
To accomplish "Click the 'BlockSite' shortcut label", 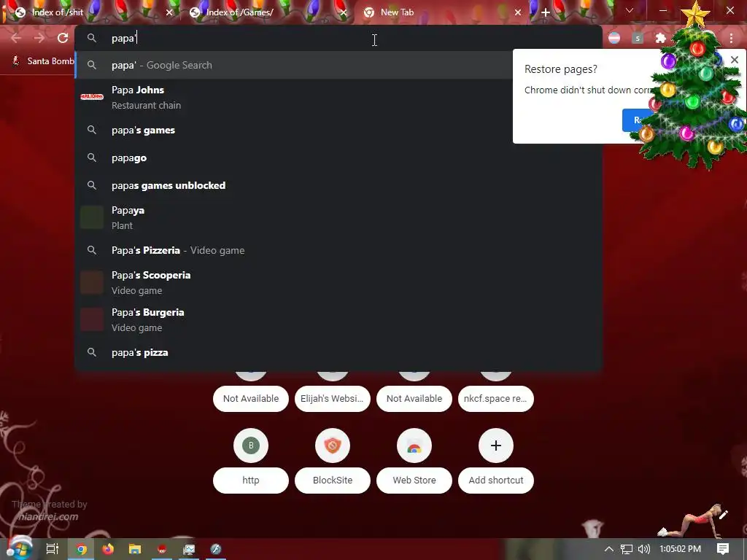I will 333,480.
